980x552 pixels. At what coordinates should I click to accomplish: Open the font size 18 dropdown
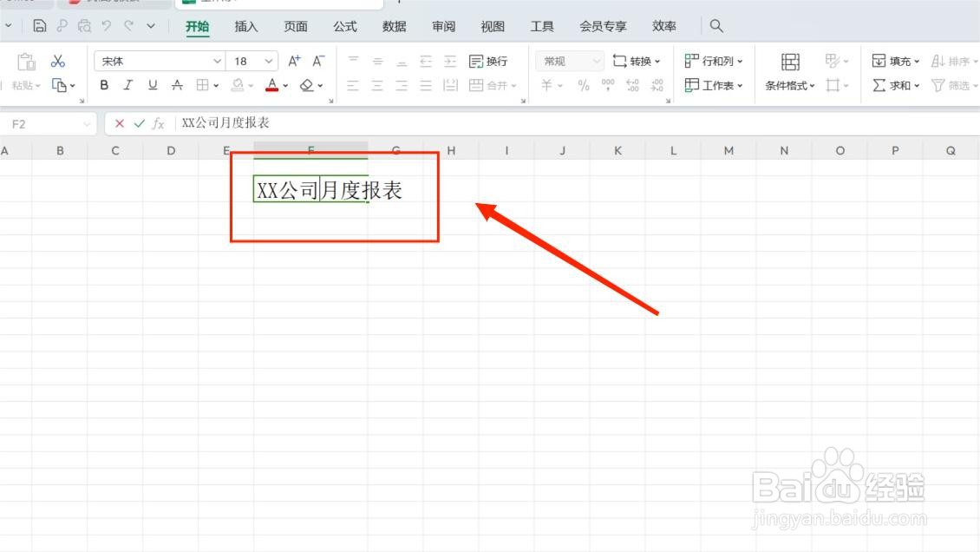point(268,61)
